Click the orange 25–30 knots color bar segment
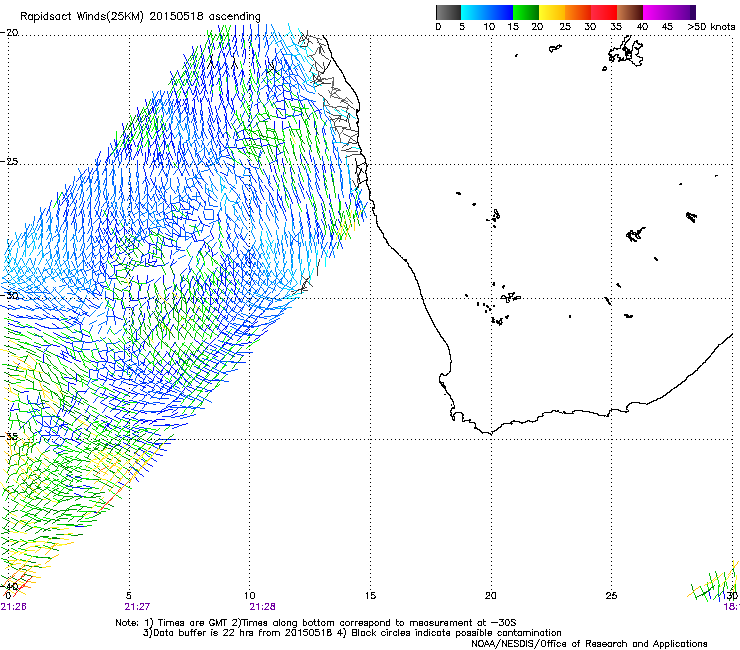Image resolution: width=740 pixels, height=650 pixels. point(578,12)
